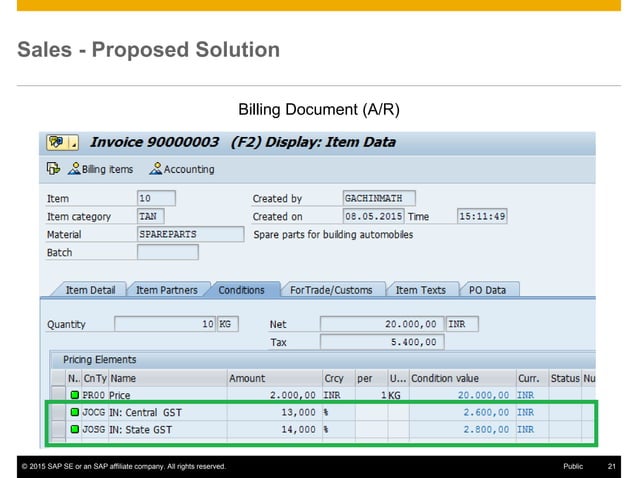Open Billing items
The image size is (638, 478).
(101, 169)
